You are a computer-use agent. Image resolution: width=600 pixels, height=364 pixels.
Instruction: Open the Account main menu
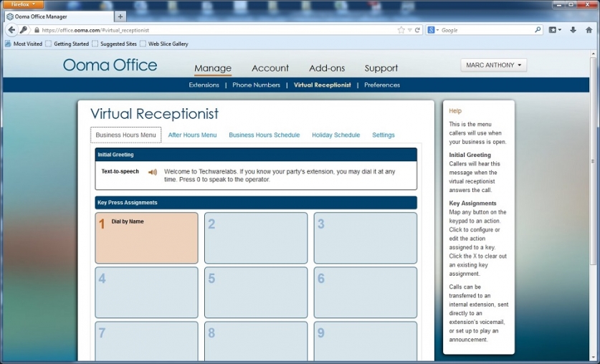coord(270,68)
